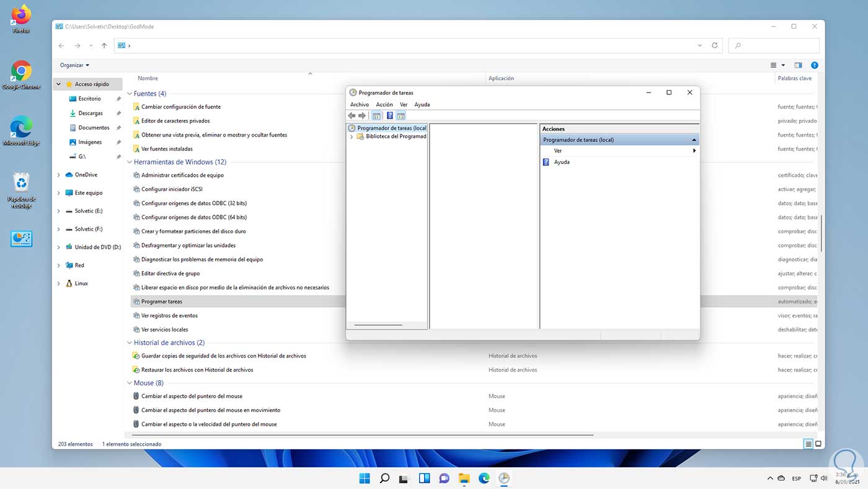The height and width of the screenshot is (489, 868).
Task: Click the Forward arrow in Programador de tareas toolbar
Action: [362, 116]
